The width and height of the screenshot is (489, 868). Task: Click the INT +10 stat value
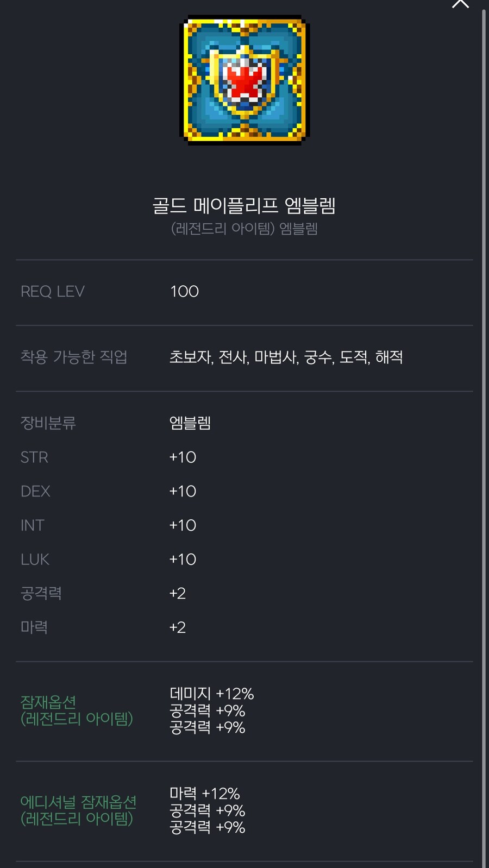click(x=183, y=525)
